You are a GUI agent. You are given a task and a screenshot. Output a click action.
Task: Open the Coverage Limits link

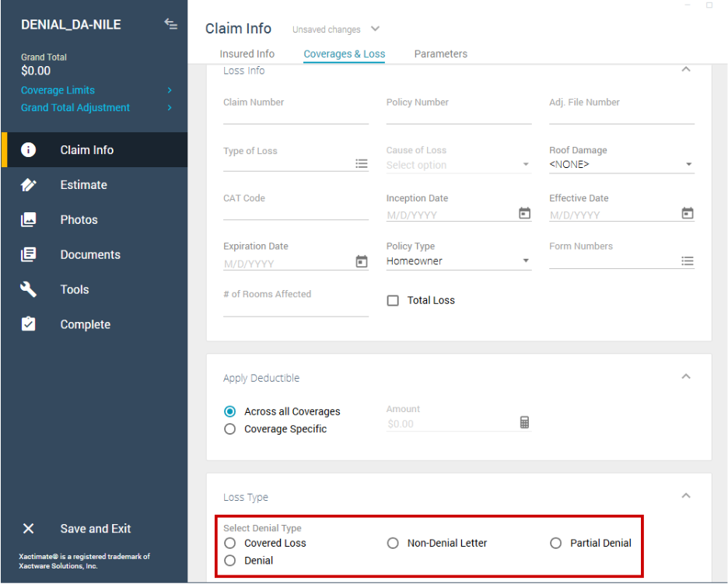pyautogui.click(x=58, y=90)
